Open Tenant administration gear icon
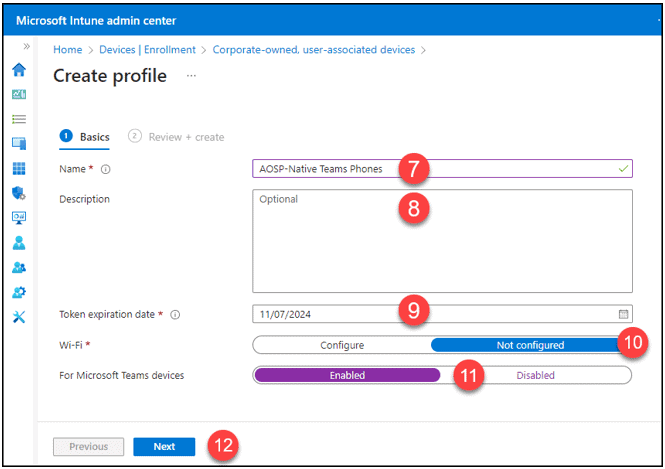The height and width of the screenshot is (469, 665). 19,292
